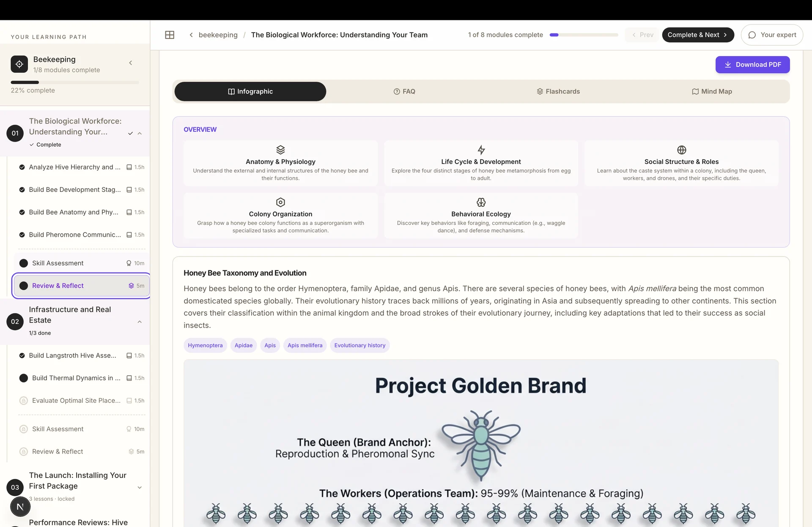Click the beekeeping breadcrumb link
Viewport: 812px width, 527px height.
tap(218, 35)
